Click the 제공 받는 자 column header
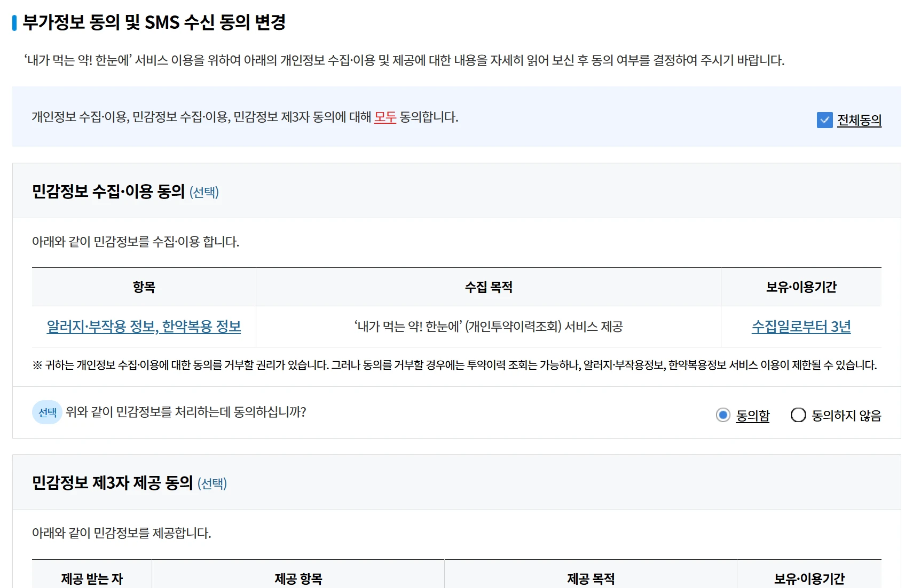Screen dimensions: 913x588 tap(92, 578)
